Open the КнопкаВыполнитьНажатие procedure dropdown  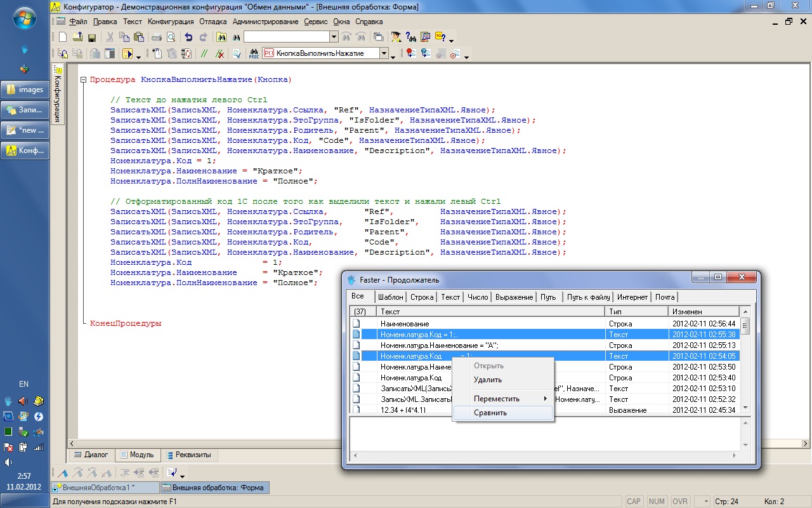point(384,54)
